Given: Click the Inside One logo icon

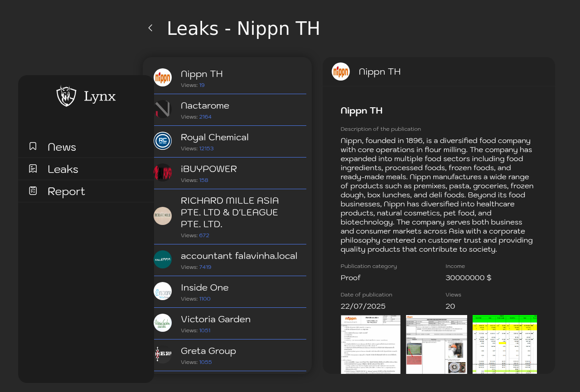Looking at the screenshot, I should coord(163,291).
